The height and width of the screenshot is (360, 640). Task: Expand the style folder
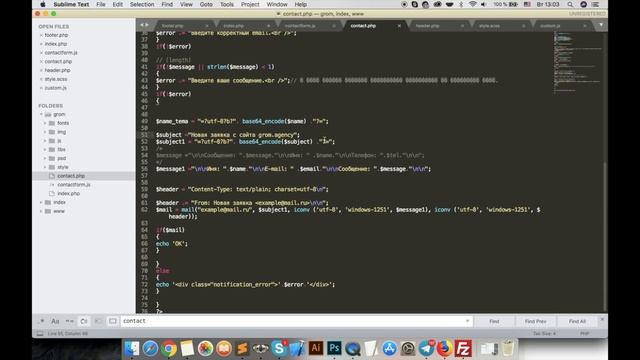45,167
